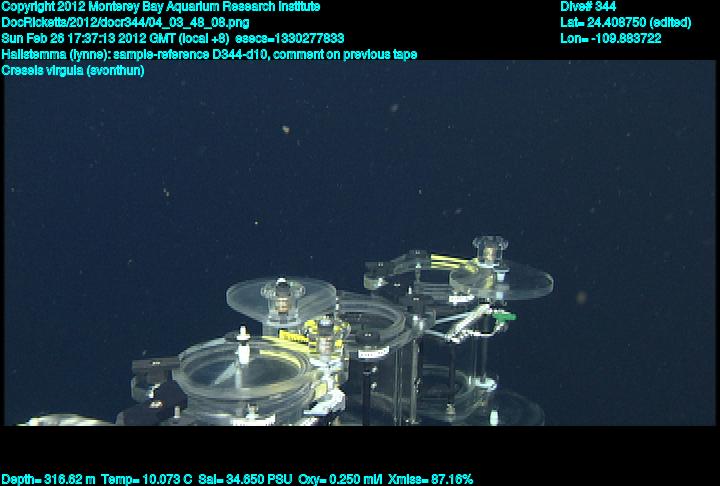Screen dimensions: 720x486
Task: Click the large round clear lid of the front sampler canister
Action: (x=243, y=370)
